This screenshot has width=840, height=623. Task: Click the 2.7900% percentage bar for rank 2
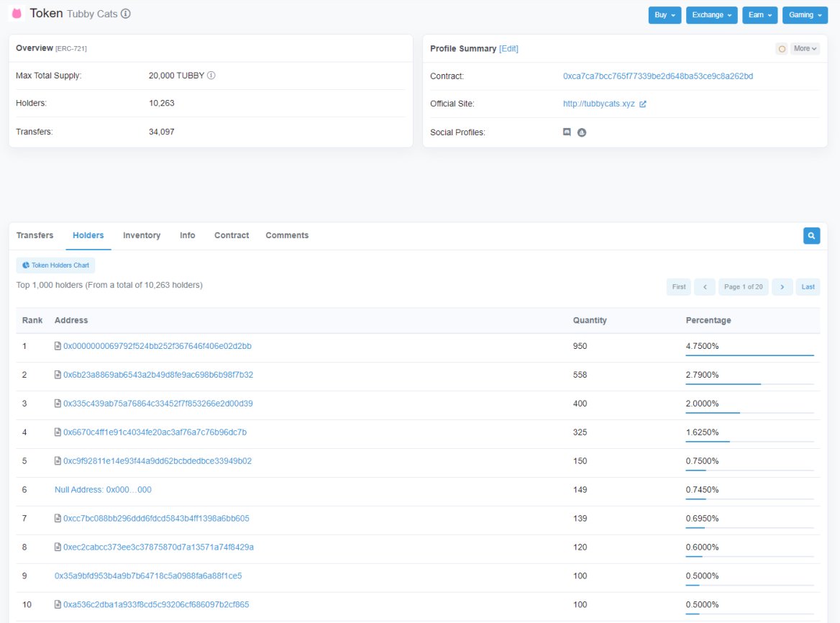(x=749, y=383)
